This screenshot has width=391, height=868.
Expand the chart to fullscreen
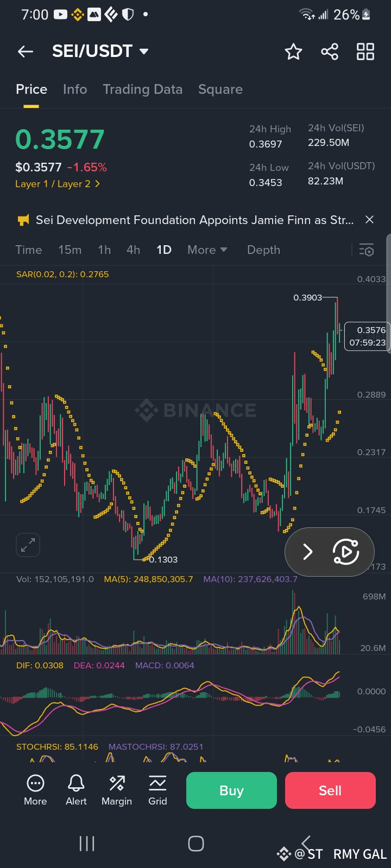coord(28,545)
